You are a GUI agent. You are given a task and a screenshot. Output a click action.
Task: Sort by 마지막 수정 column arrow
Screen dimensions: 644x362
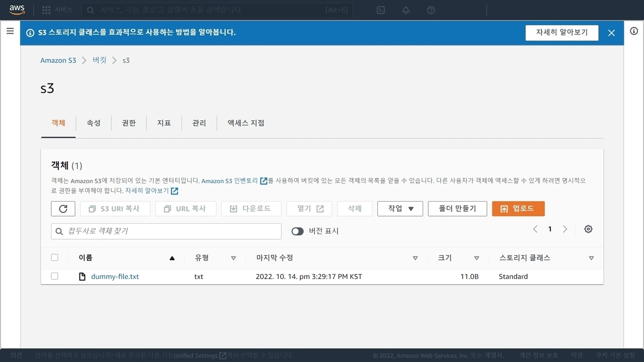click(415, 258)
